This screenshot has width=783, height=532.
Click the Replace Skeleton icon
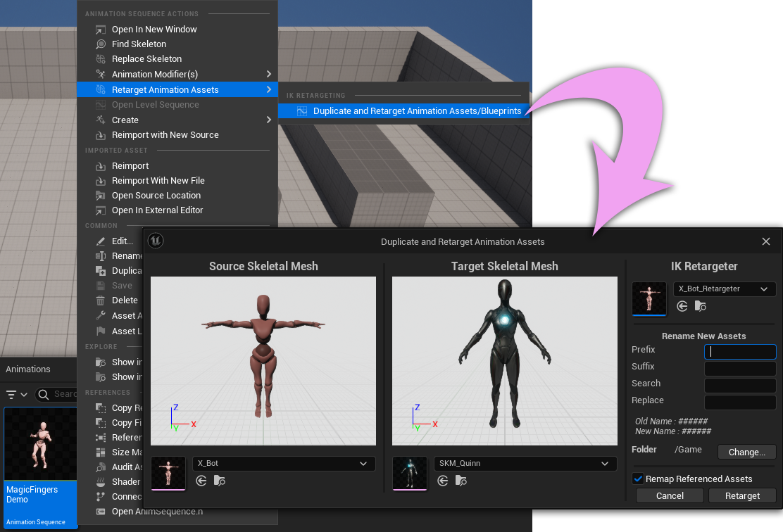click(x=101, y=59)
